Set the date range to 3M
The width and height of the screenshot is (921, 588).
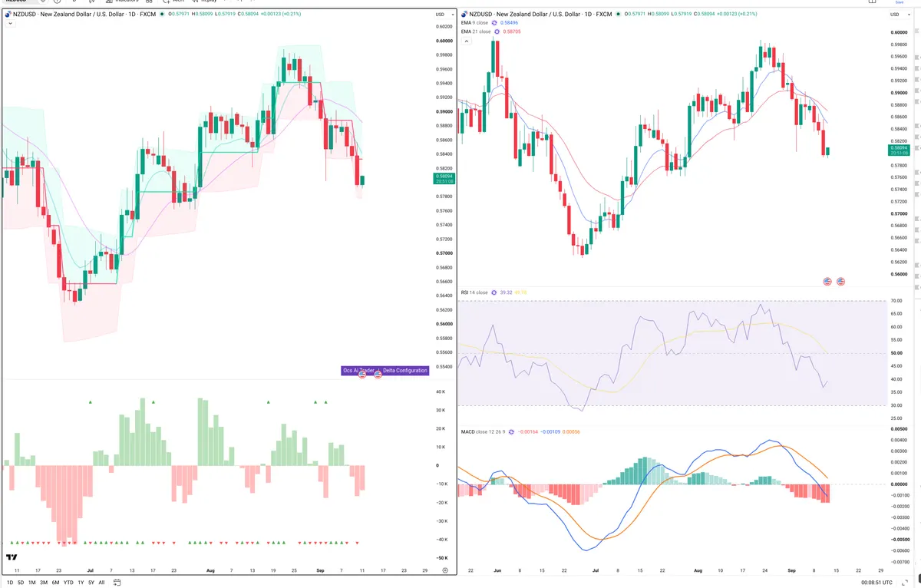point(43,583)
